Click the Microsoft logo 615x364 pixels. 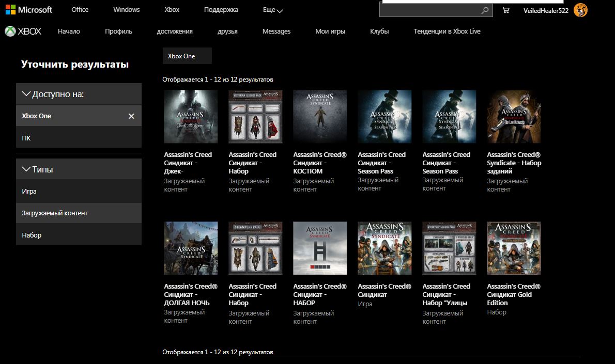click(29, 10)
